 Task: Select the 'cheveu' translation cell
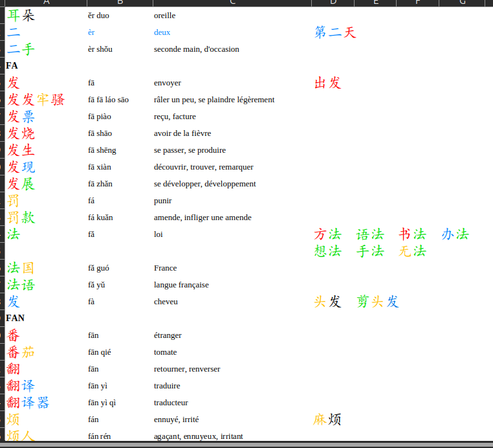pyautogui.click(x=166, y=302)
